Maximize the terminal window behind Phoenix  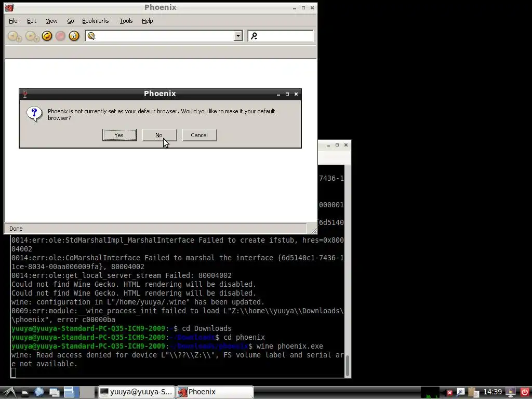tap(337, 145)
